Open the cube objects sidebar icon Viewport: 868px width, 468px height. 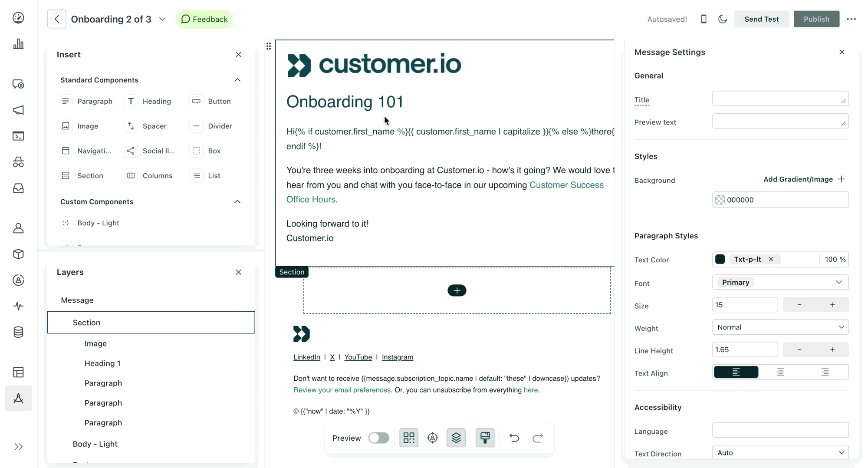point(18,254)
